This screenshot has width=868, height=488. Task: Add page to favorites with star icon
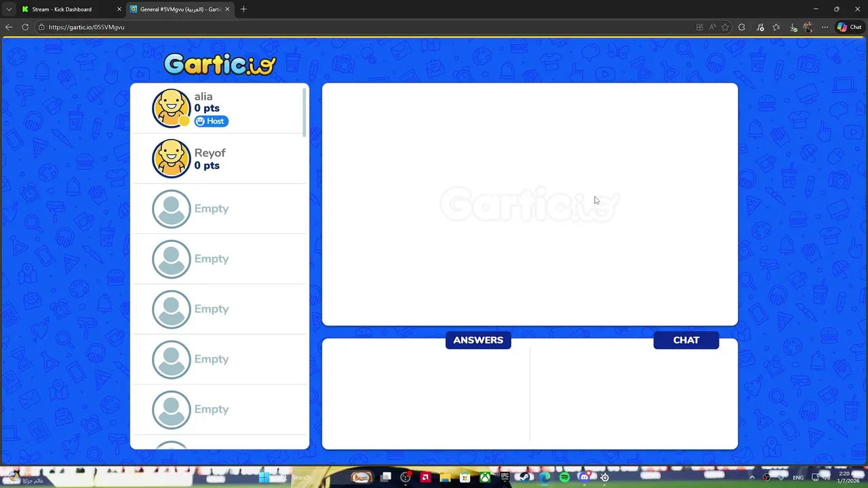pos(725,27)
